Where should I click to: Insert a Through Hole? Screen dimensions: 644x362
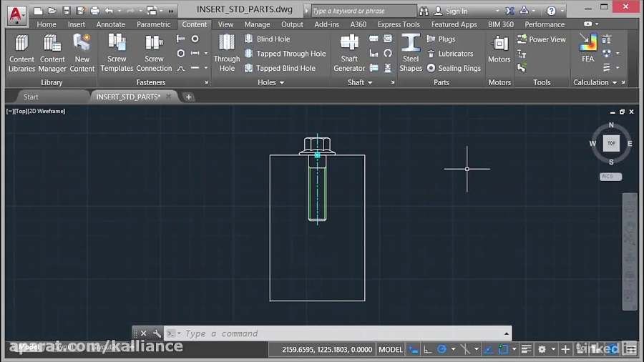coord(226,54)
